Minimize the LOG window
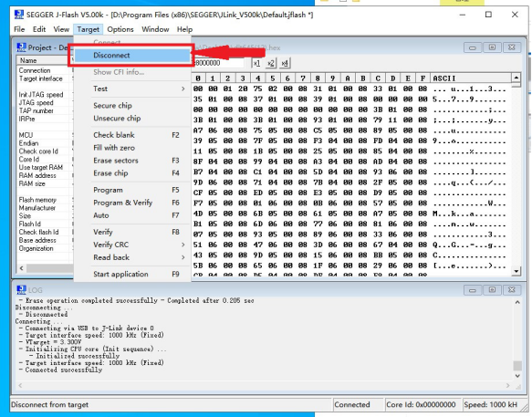 [473, 290]
